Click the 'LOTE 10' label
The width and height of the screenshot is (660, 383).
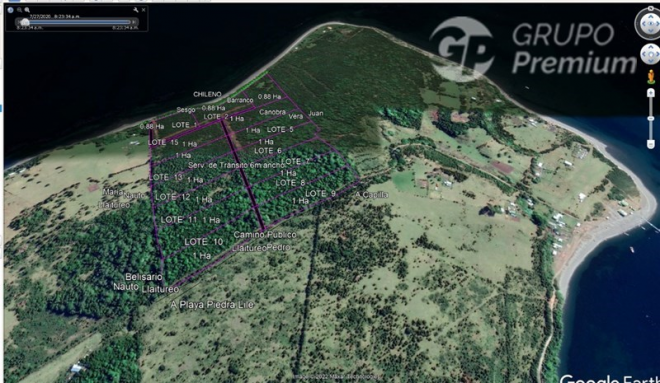pos(203,242)
